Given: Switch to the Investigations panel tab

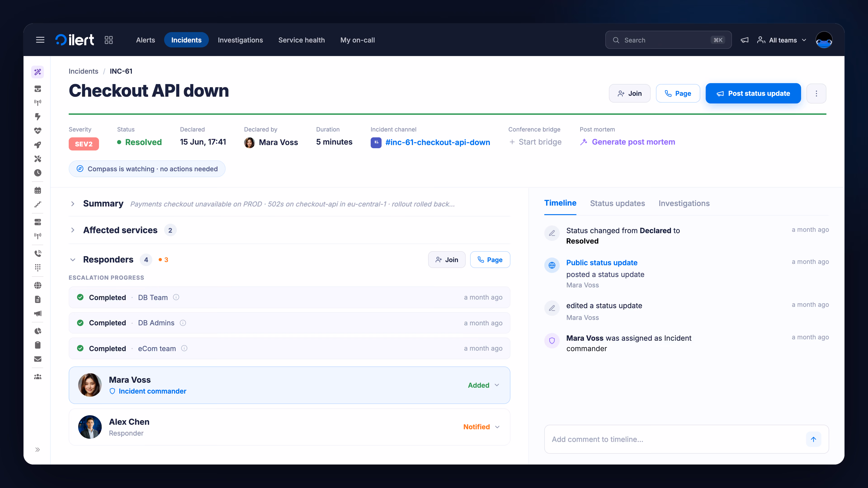Looking at the screenshot, I should pyautogui.click(x=684, y=203).
